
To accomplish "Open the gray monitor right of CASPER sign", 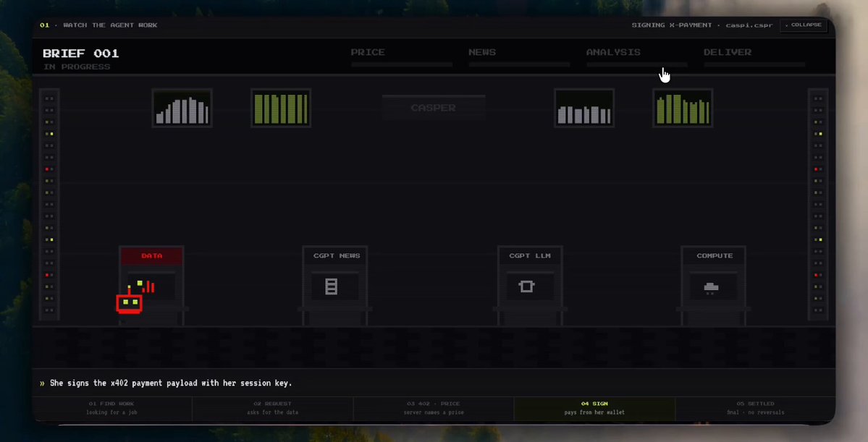I will click(x=584, y=108).
